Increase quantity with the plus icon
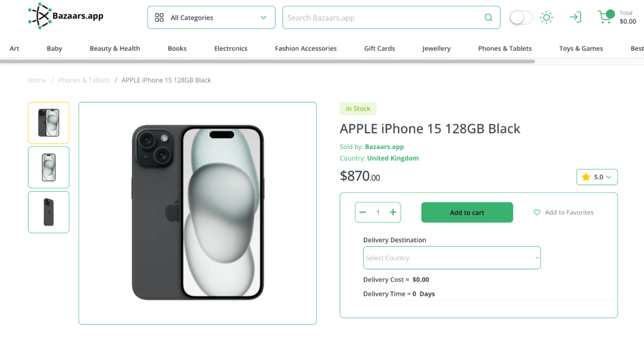 pyautogui.click(x=393, y=212)
